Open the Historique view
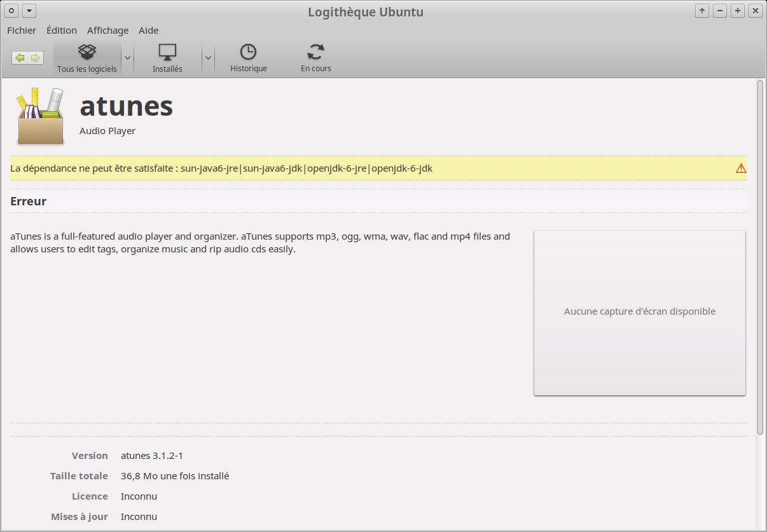 (x=248, y=58)
